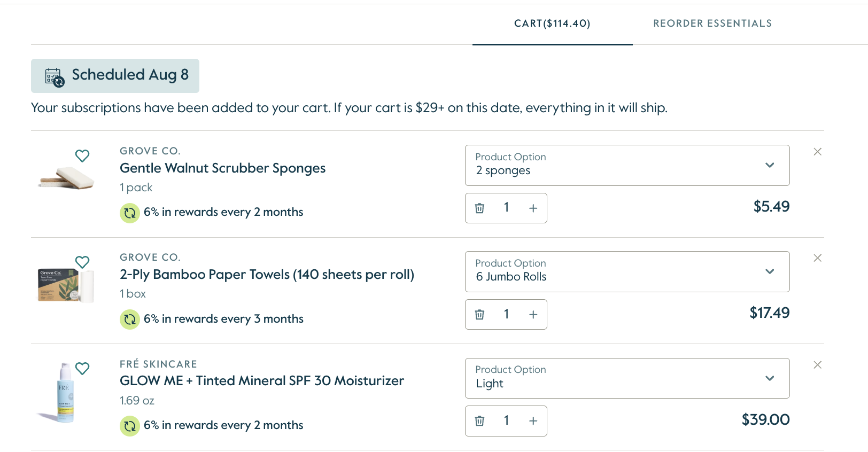Viewport: 868px width, 452px height.
Task: Click '6% in rewards every 2 months' for Sponges
Action: click(223, 212)
